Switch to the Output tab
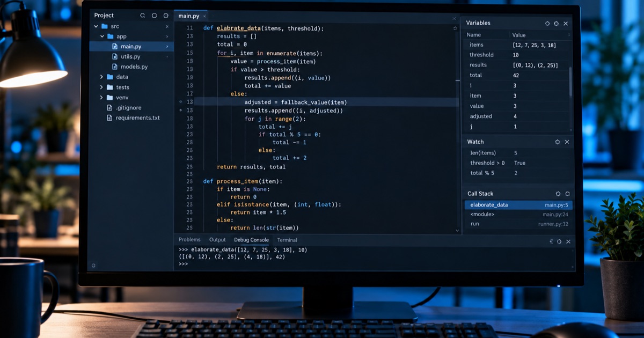This screenshot has width=644, height=338. 217,240
